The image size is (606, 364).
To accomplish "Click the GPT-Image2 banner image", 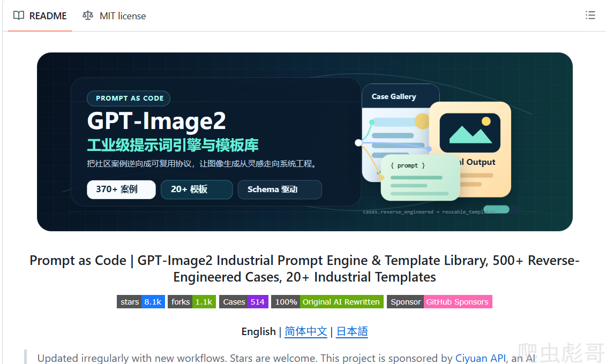I will [x=304, y=142].
